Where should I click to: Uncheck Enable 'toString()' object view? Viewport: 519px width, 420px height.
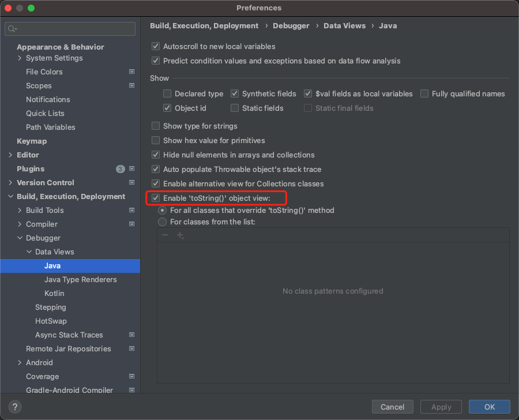(x=156, y=198)
